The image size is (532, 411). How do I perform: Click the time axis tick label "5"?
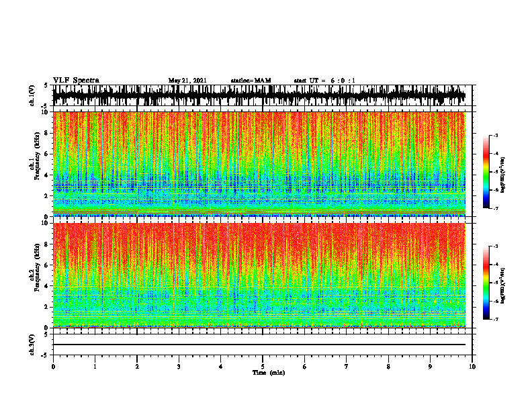pyautogui.click(x=263, y=367)
